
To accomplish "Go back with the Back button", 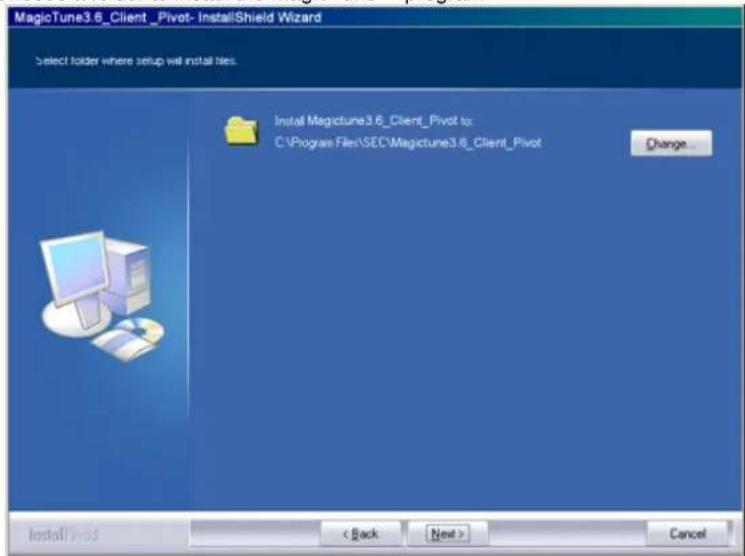I will (361, 534).
